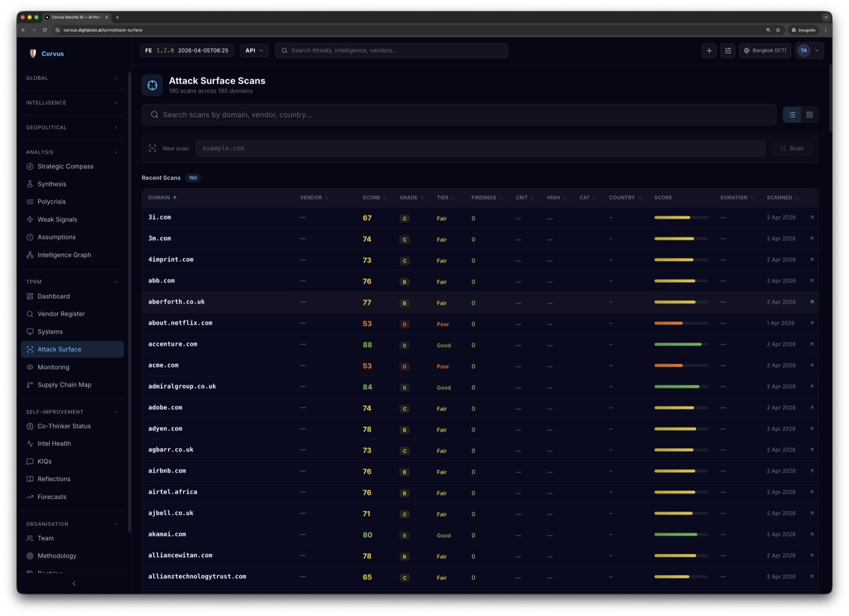This screenshot has height=616, width=849.
Task: Sort by the Vendor column header
Action: [314, 197]
